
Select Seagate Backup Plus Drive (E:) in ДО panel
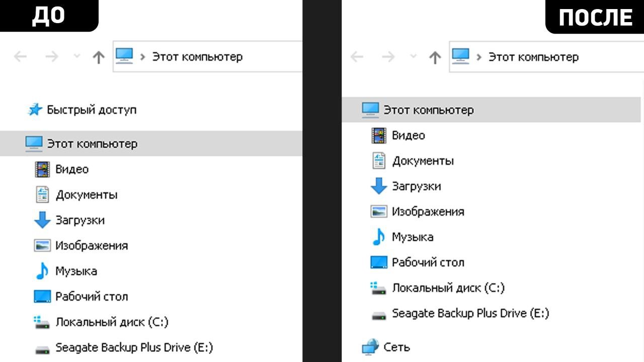134,347
